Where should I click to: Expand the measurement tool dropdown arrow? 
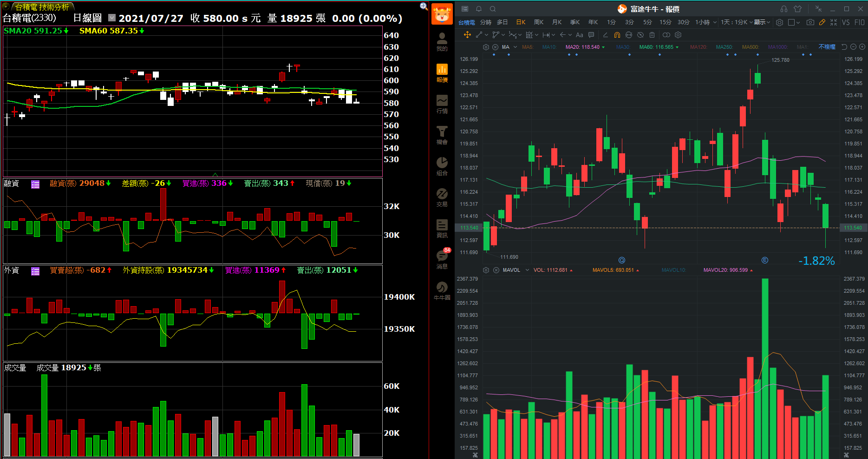click(x=553, y=35)
